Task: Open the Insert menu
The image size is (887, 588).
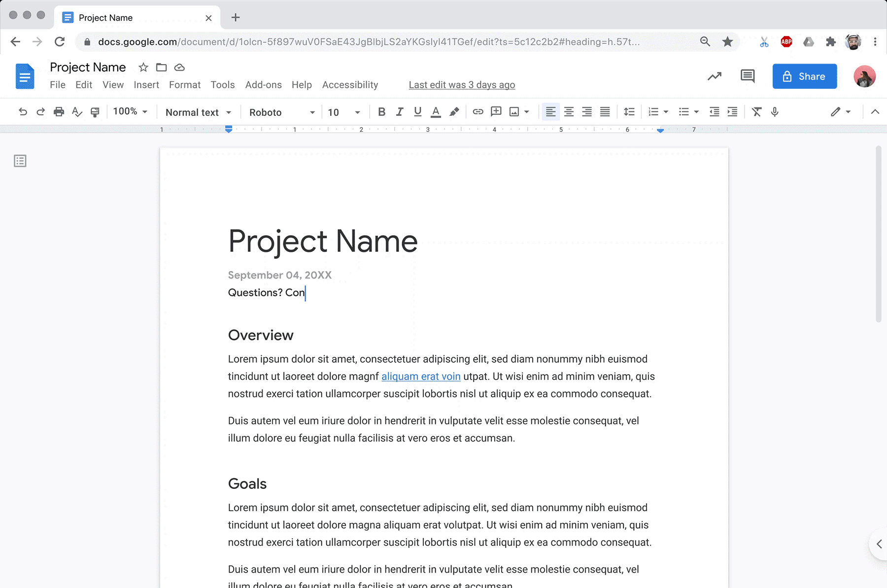Action: (146, 85)
